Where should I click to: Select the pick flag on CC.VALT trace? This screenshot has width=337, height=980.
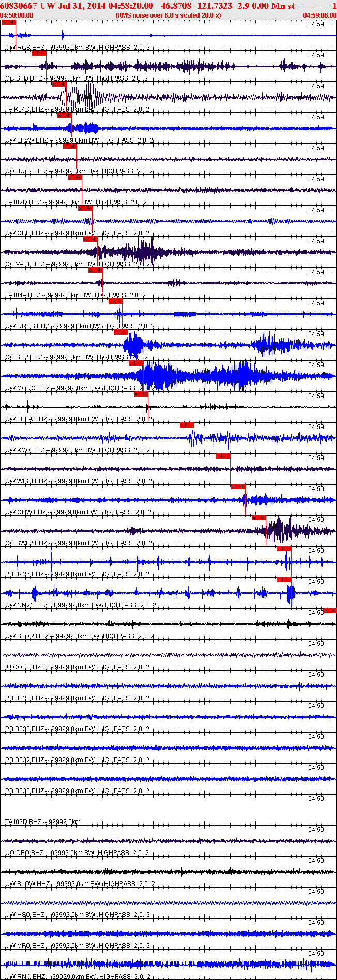click(90, 239)
